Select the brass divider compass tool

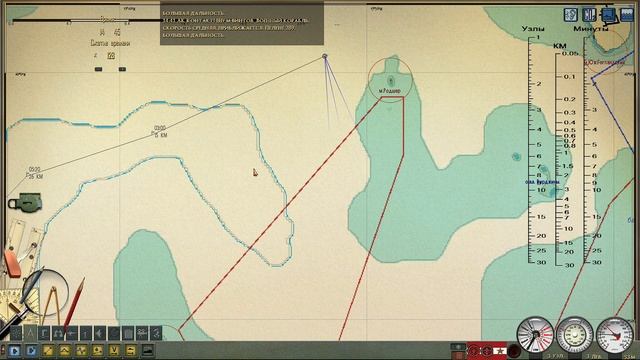52,305
